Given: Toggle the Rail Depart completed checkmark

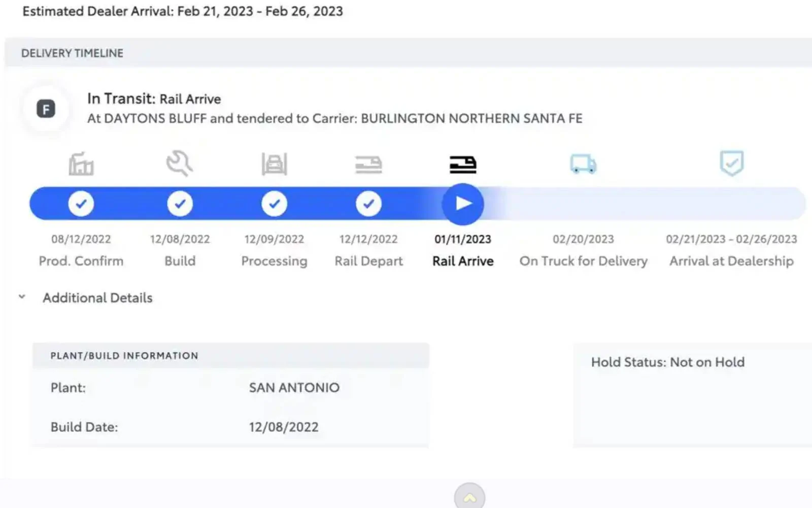Looking at the screenshot, I should 368,203.
